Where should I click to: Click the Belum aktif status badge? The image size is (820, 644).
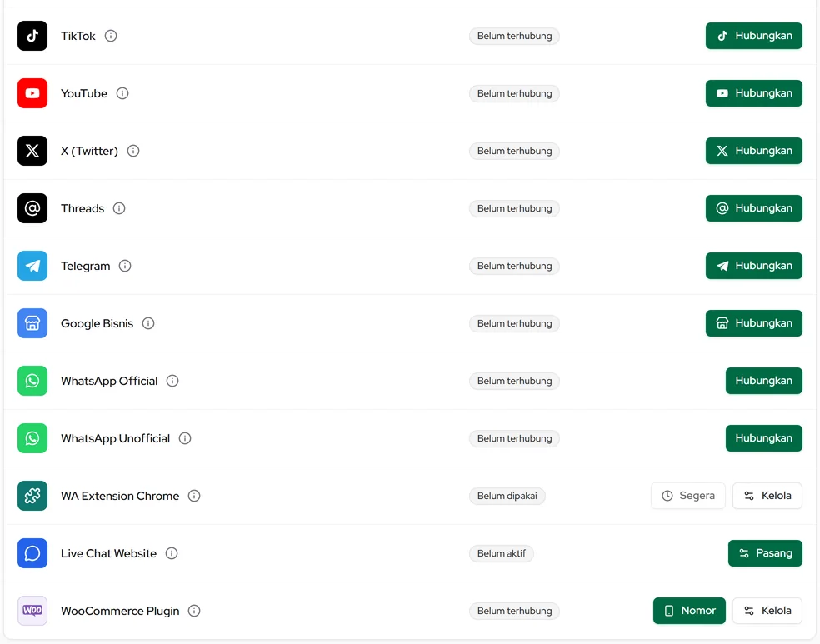(x=502, y=553)
